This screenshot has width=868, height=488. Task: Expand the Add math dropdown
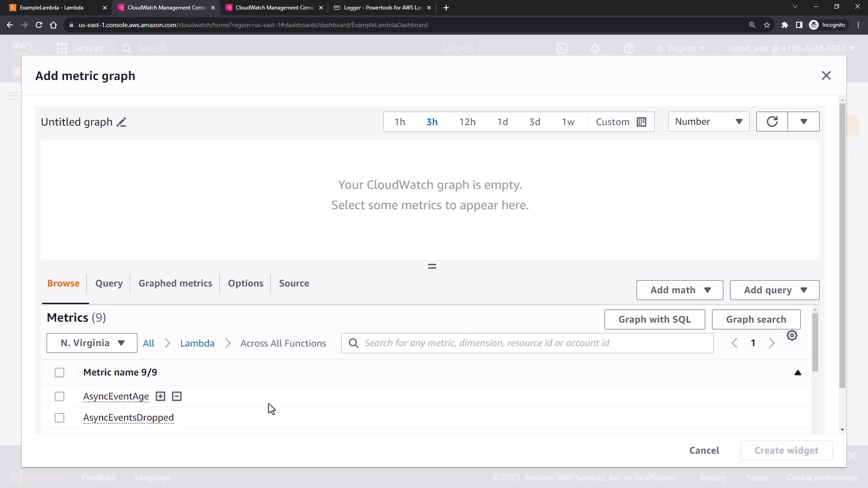679,290
